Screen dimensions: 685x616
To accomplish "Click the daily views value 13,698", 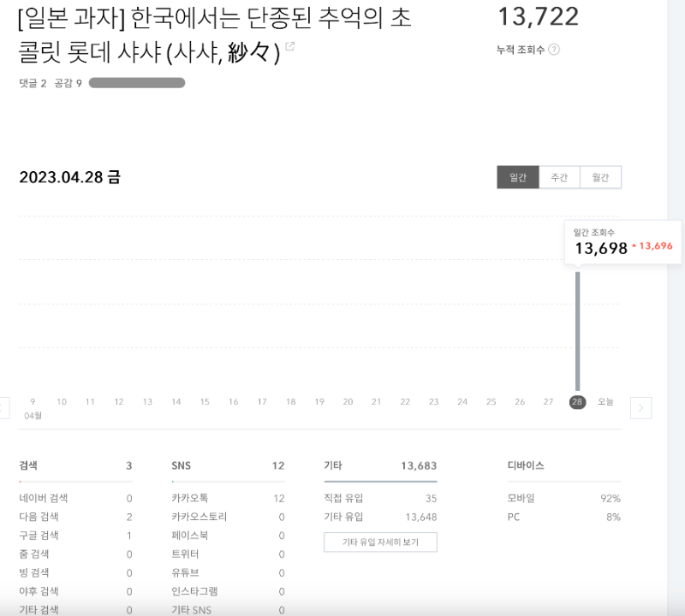I will tap(601, 248).
